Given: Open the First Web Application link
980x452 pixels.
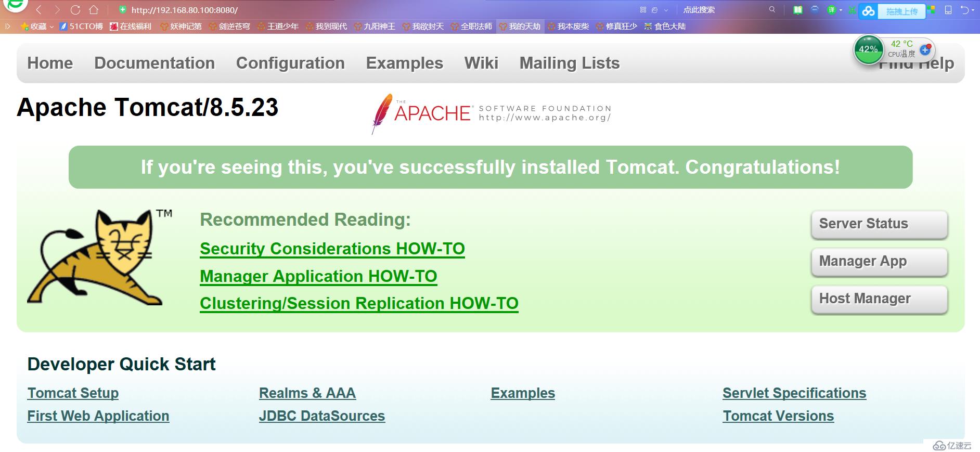Looking at the screenshot, I should coord(98,416).
